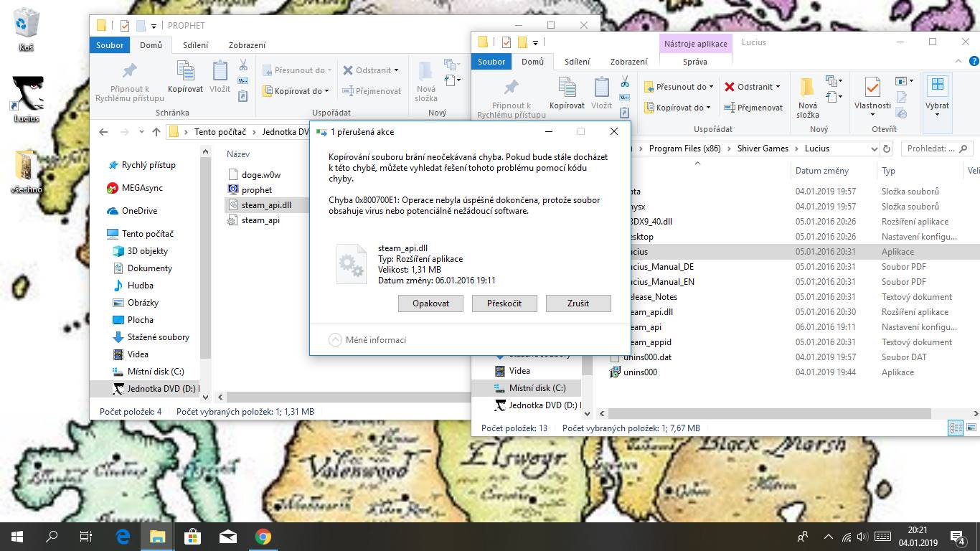
Task: Select OneDrive in navigation pane
Action: 132,211
